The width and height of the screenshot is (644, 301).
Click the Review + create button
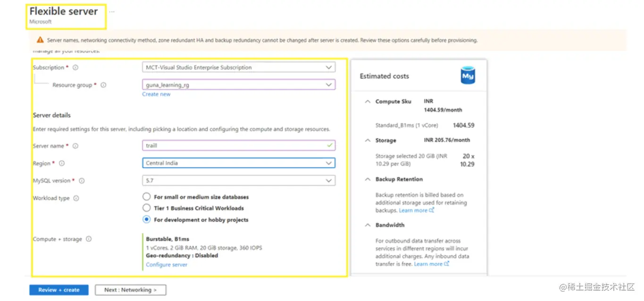pos(59,290)
